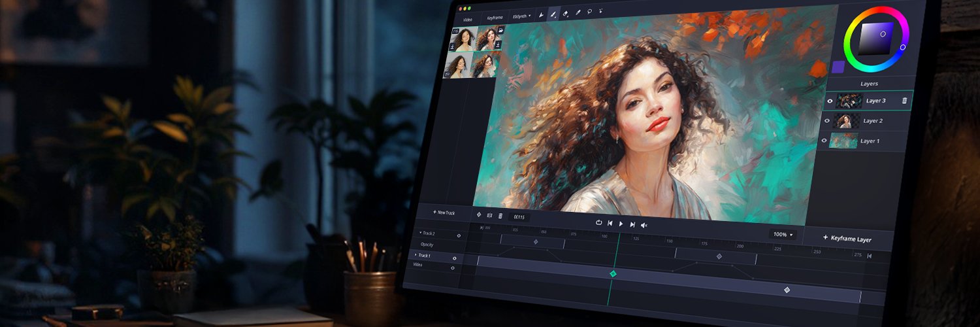Skip to next frame
Viewport: 980px width, 327px height.
pyautogui.click(x=632, y=224)
